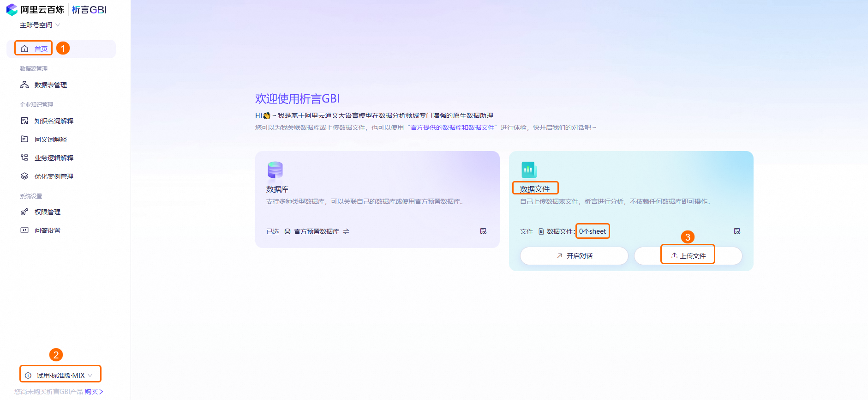
Task: Click the 数据表管理 sidebar icon
Action: click(24, 85)
